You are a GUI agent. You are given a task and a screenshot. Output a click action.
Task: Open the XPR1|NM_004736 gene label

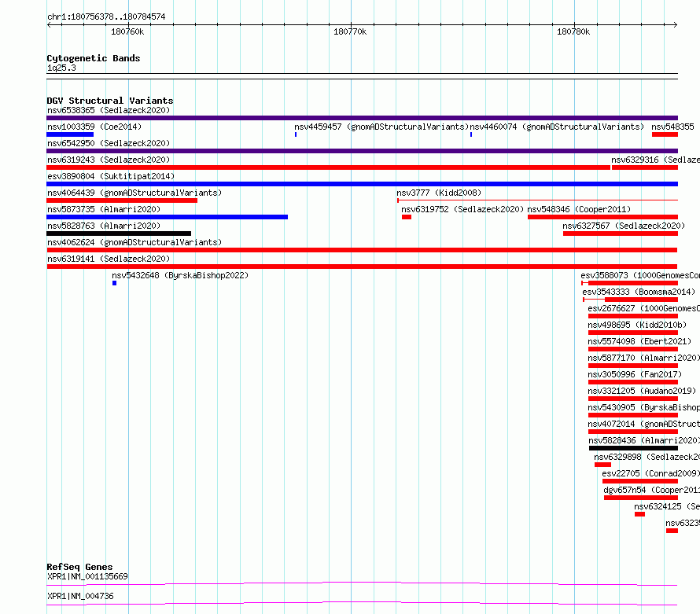[80, 596]
